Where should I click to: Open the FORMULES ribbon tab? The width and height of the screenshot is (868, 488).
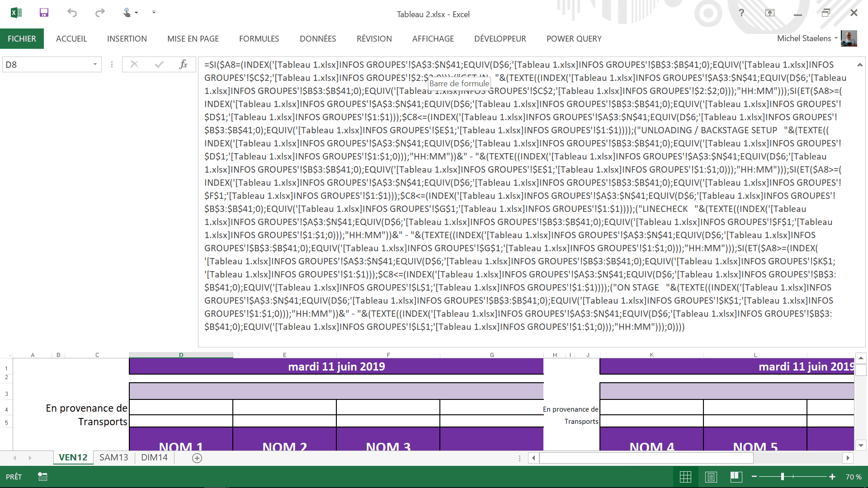pos(259,39)
